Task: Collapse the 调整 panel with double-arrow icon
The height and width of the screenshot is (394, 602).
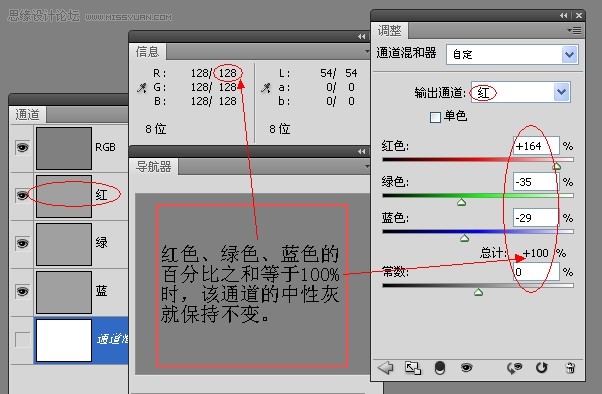Action: (563, 15)
